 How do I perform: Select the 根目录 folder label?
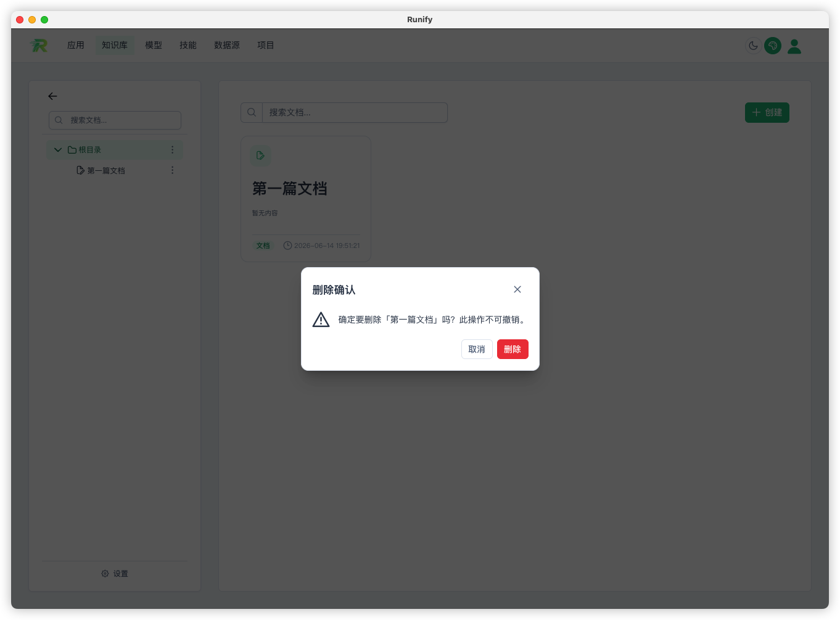click(x=90, y=150)
